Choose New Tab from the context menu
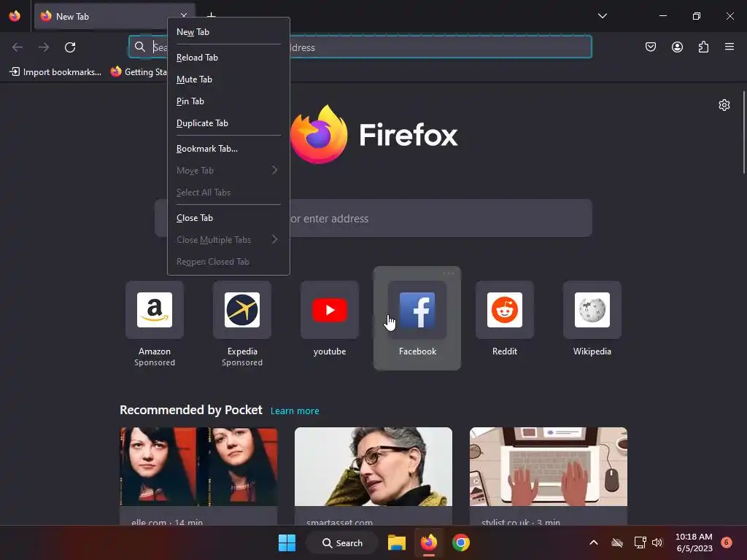 click(228, 32)
